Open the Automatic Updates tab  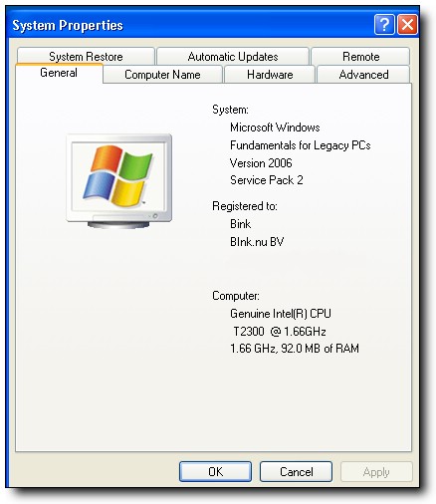(x=233, y=57)
